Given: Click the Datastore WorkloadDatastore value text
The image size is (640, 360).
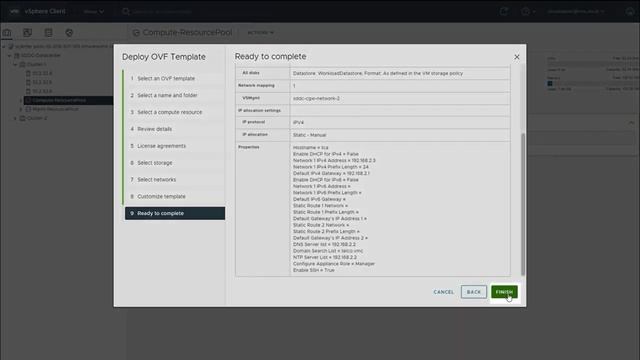Looking at the screenshot, I should coord(378,73).
